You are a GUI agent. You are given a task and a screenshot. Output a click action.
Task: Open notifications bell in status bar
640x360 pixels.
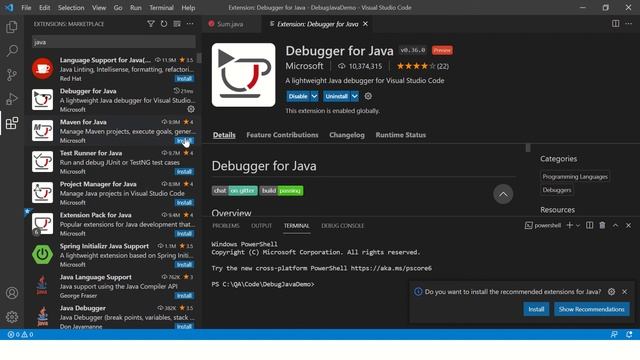[x=629, y=334]
